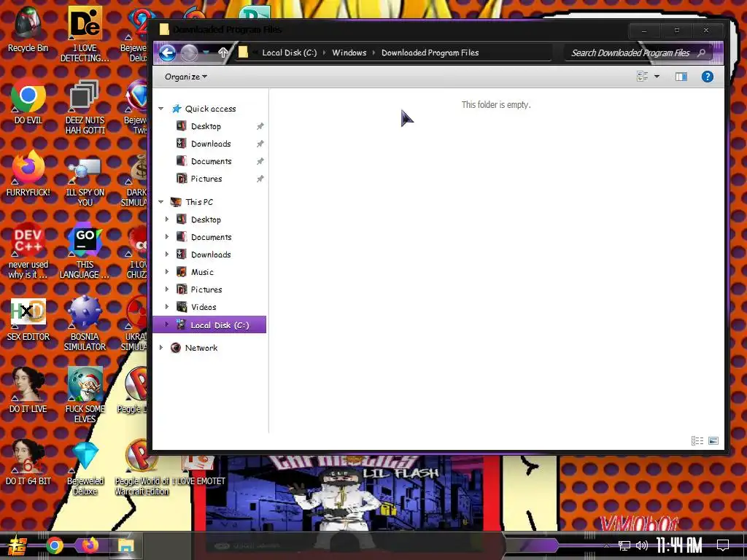Click pin icon beside Quick access Desktop
The height and width of the screenshot is (560, 747).
coord(260,126)
